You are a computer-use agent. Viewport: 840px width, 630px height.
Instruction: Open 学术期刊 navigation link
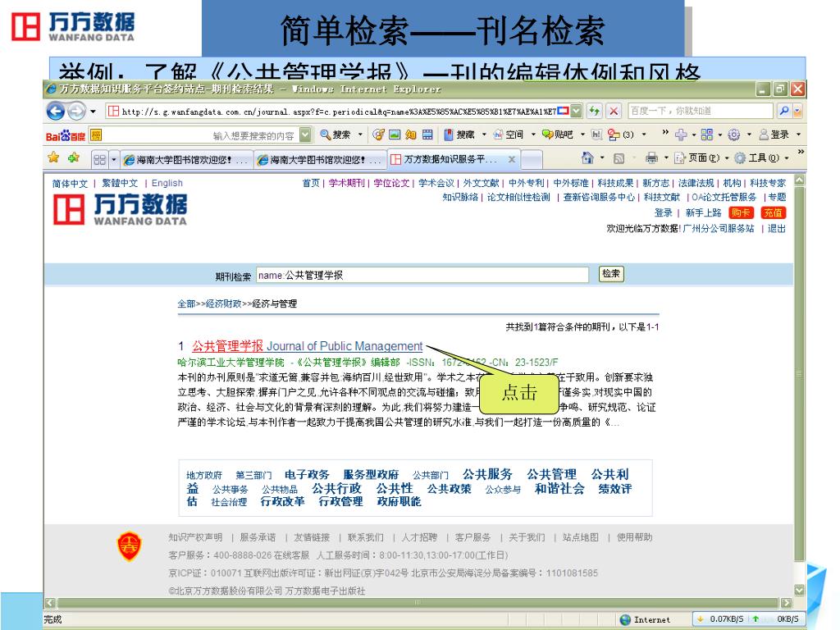click(347, 183)
